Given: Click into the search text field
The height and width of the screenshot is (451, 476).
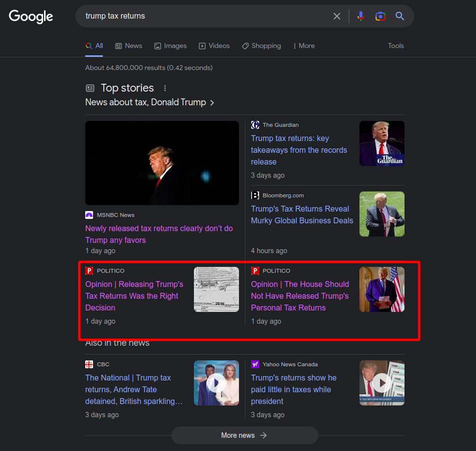Looking at the screenshot, I should (206, 16).
